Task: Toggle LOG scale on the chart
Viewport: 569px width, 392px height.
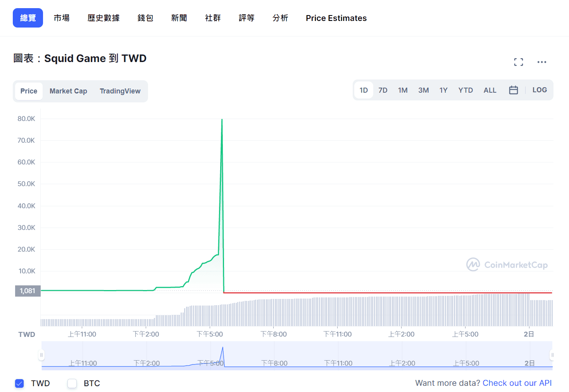Action: point(540,90)
